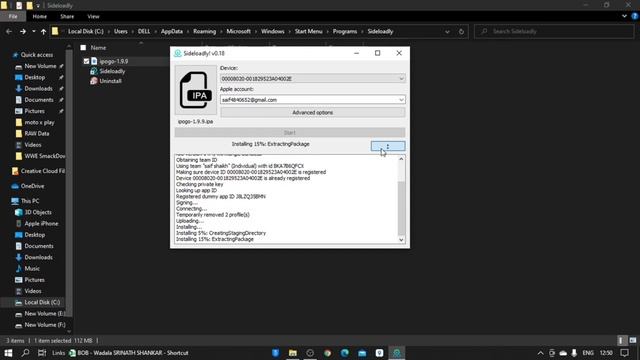Open Apple iPhone under This PC

(x=41, y=224)
